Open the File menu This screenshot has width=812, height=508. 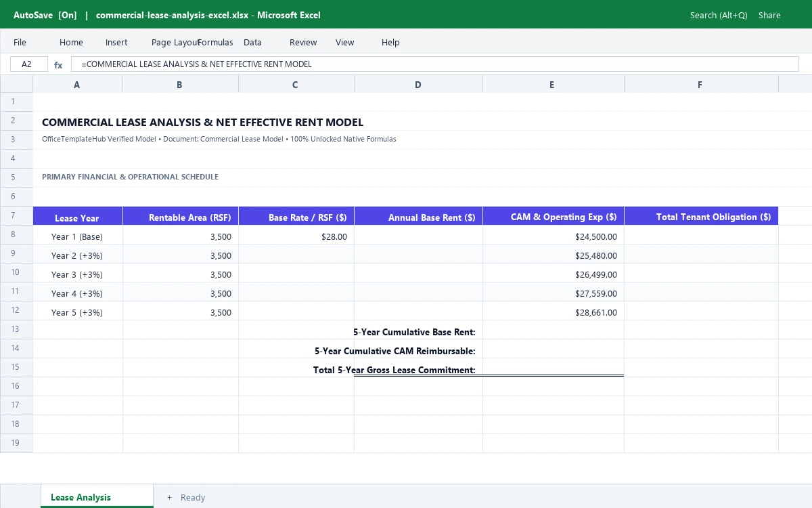pos(20,42)
